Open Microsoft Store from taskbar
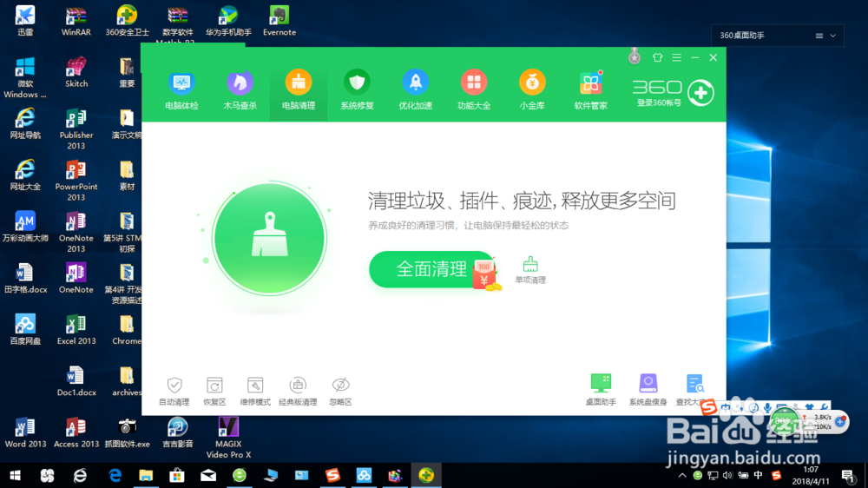This screenshot has width=868, height=488. coord(176,475)
